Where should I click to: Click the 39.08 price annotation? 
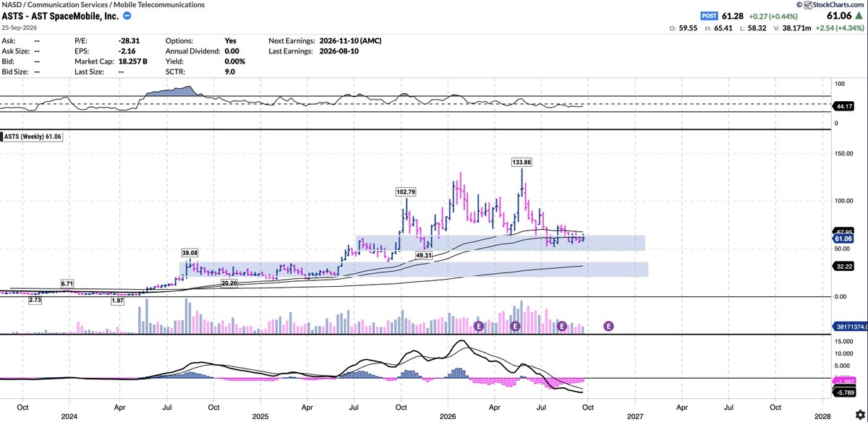(189, 253)
